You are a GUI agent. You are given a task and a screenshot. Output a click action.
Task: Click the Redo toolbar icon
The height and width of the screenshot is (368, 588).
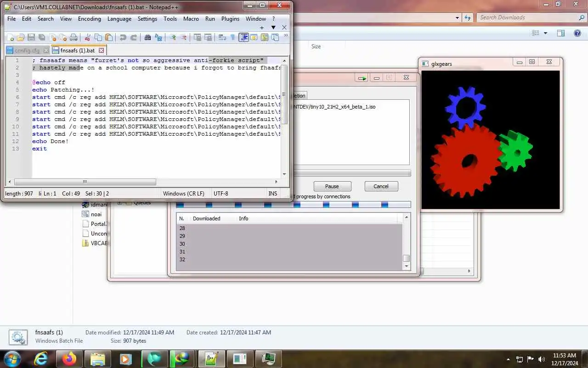(x=133, y=38)
